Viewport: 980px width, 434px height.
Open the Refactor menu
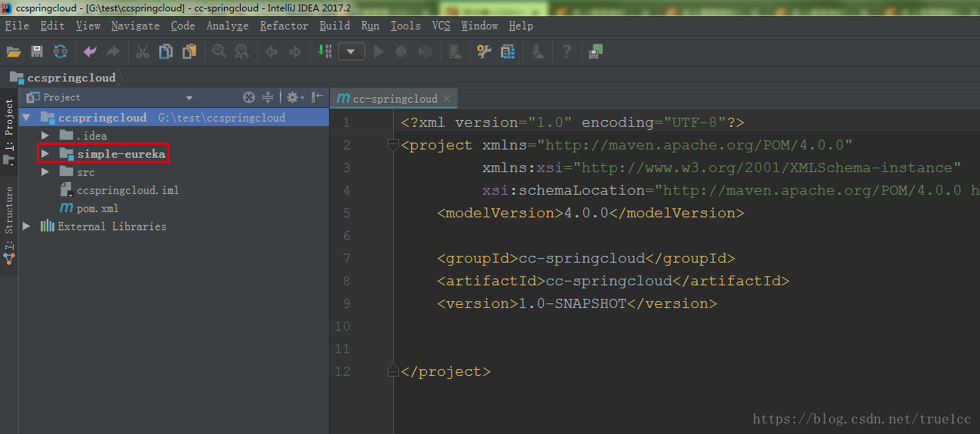tap(284, 26)
